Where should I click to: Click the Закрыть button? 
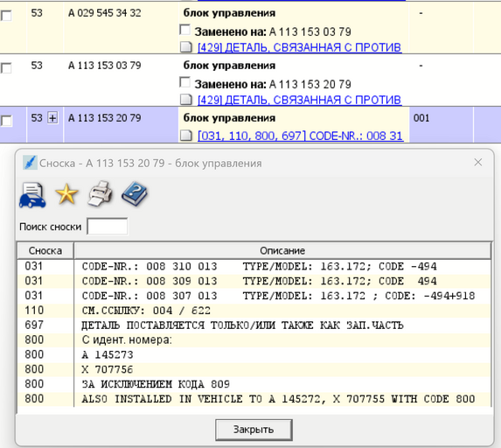point(254,430)
